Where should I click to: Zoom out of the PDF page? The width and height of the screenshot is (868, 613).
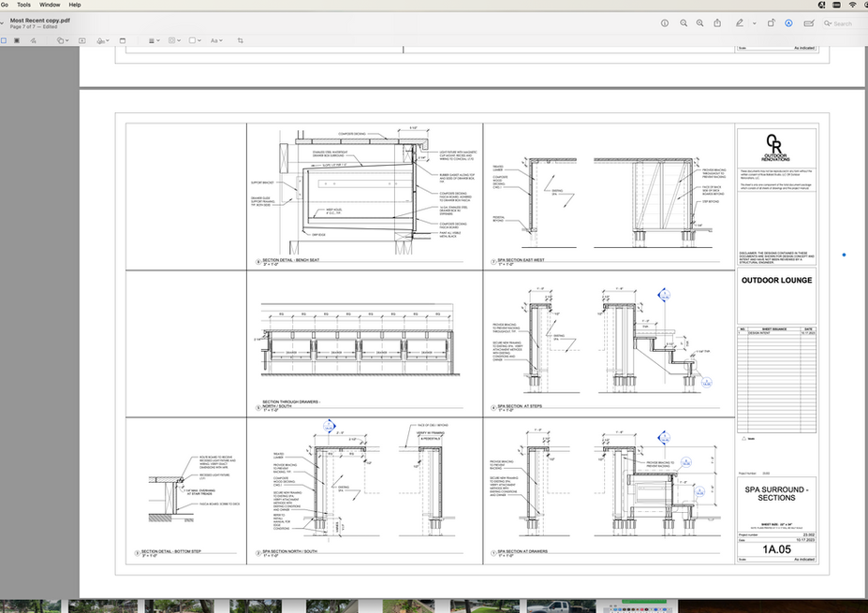(x=684, y=22)
